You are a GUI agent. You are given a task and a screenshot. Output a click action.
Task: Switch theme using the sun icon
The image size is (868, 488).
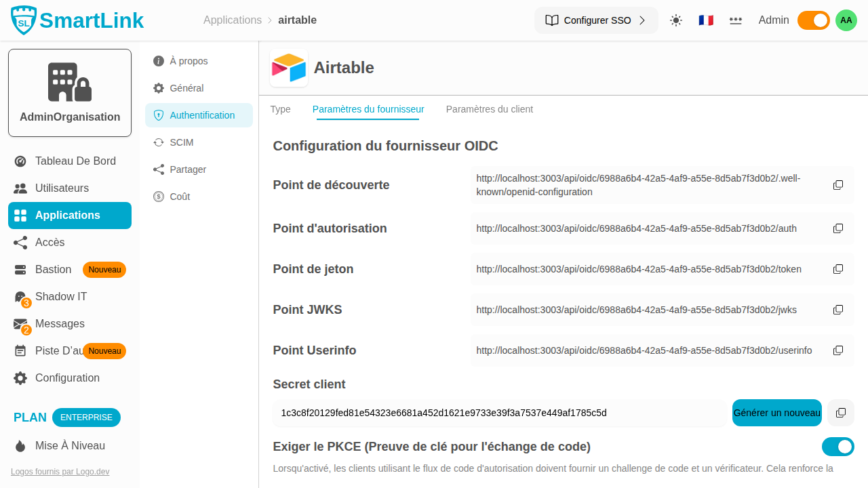[x=676, y=20]
